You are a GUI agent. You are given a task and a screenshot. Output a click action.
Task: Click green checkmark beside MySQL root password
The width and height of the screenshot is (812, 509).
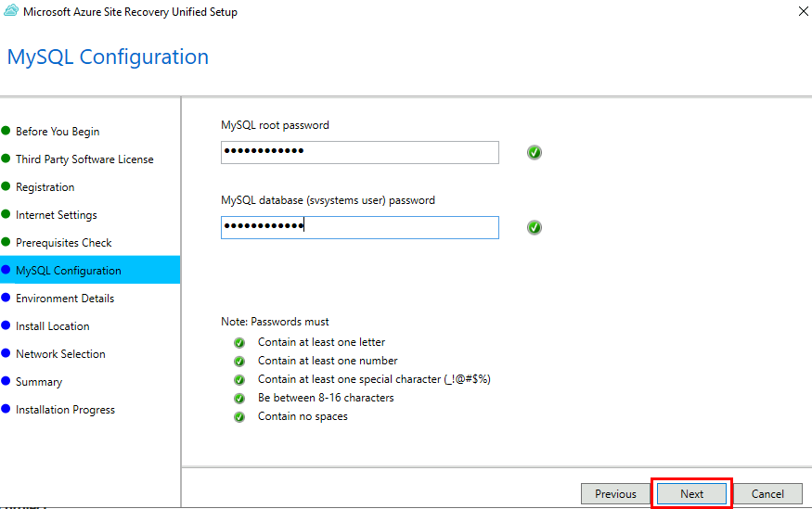[535, 153]
